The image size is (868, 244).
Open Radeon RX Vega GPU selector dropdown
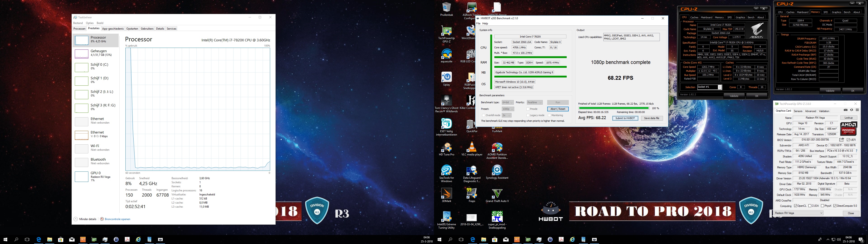click(799, 213)
